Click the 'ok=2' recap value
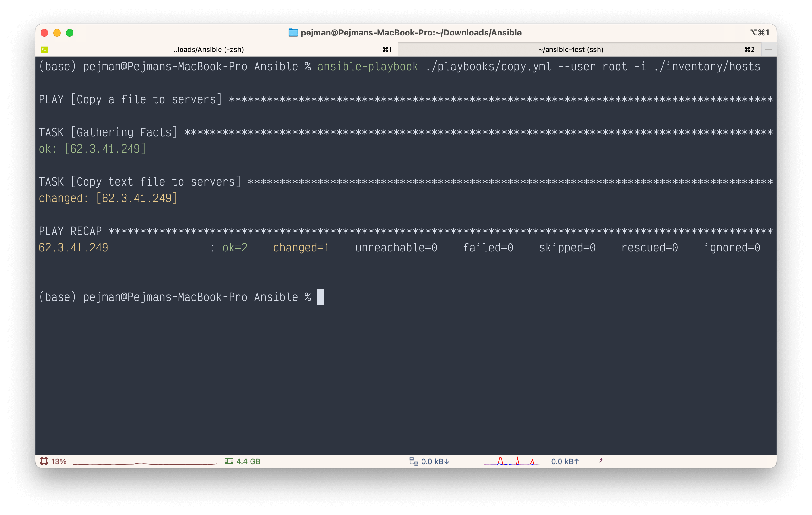 [x=235, y=248]
